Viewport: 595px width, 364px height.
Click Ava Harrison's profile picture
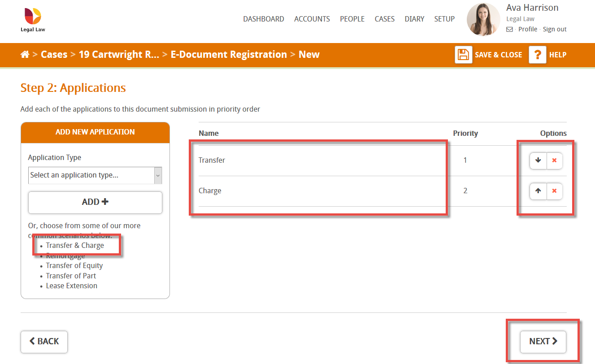pyautogui.click(x=483, y=19)
